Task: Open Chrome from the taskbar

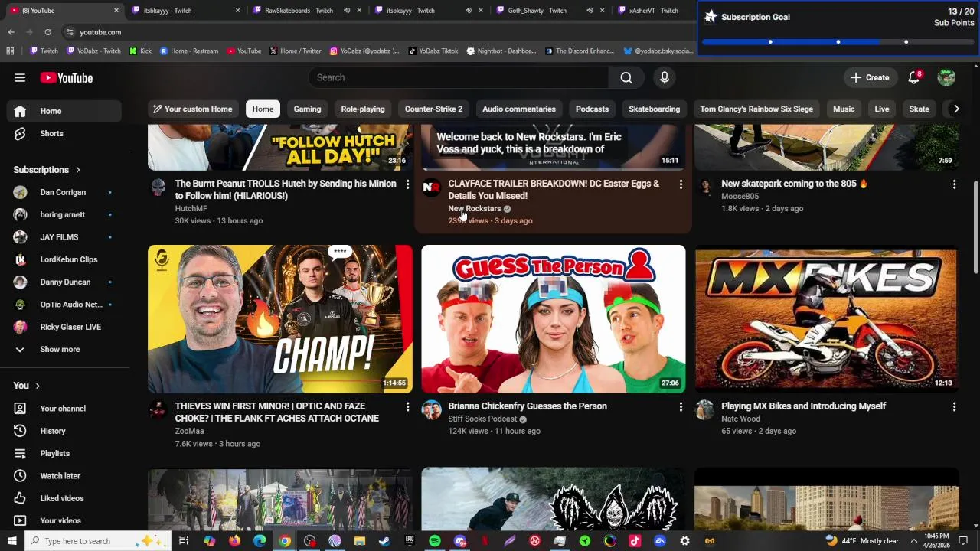Action: pyautogui.click(x=285, y=541)
